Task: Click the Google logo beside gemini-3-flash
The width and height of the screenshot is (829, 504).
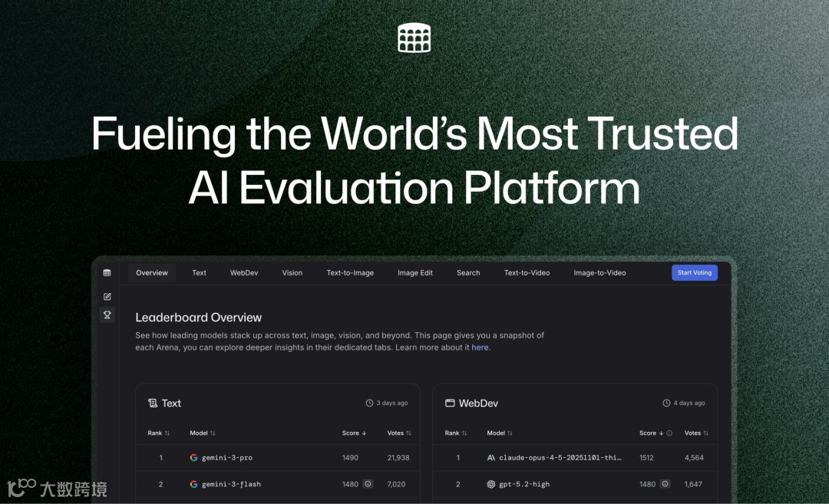Action: (194, 484)
